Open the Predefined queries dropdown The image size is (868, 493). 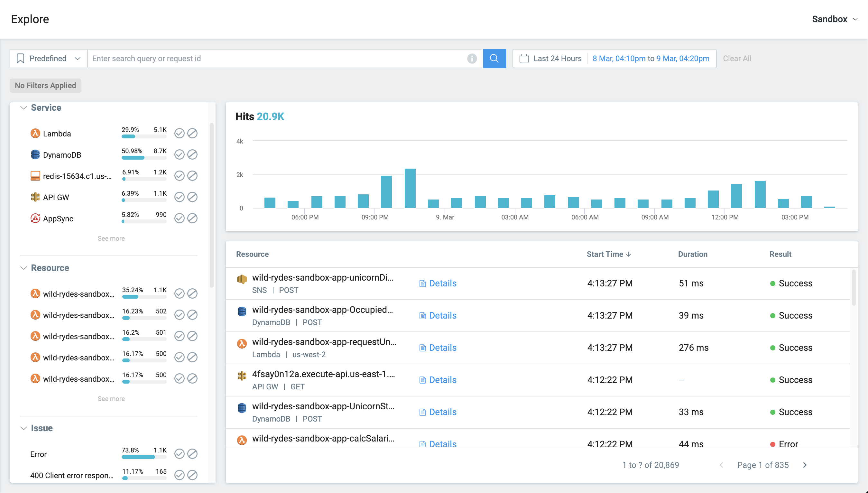point(49,59)
